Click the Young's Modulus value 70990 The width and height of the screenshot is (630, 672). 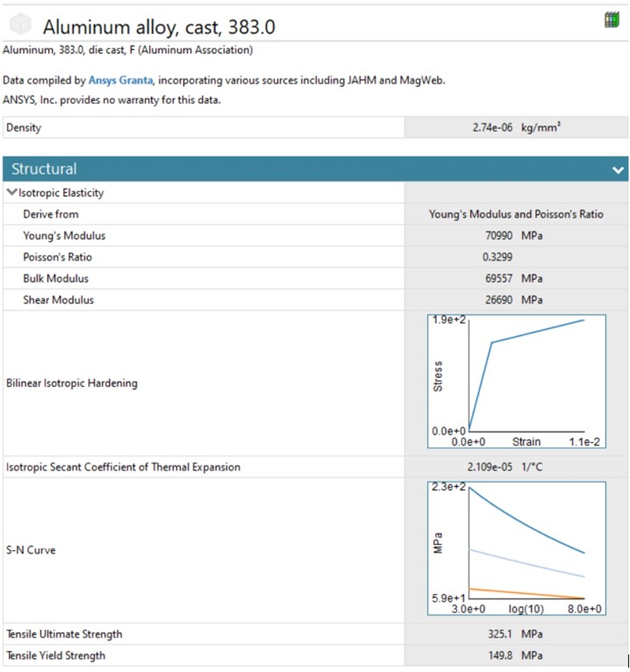(499, 236)
